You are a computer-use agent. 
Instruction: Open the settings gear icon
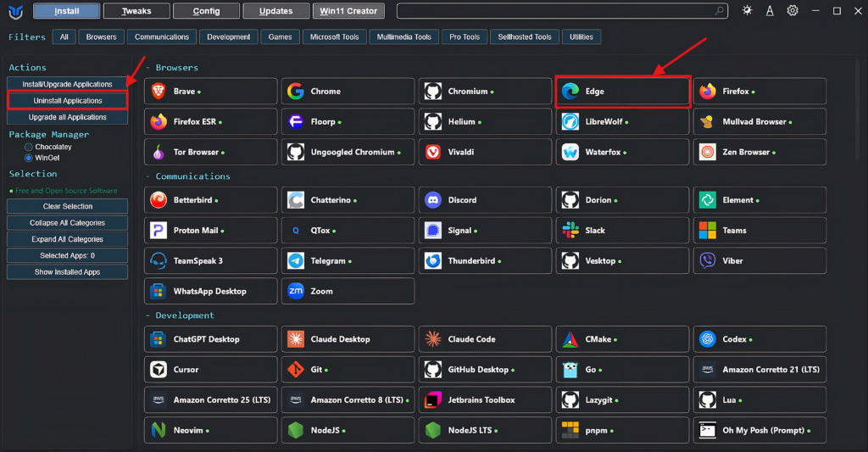tap(793, 10)
